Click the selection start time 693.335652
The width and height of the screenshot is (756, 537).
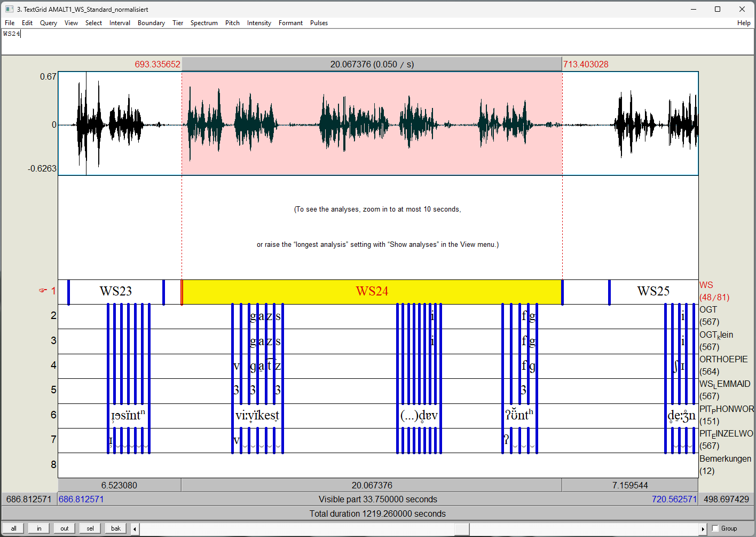click(x=157, y=64)
